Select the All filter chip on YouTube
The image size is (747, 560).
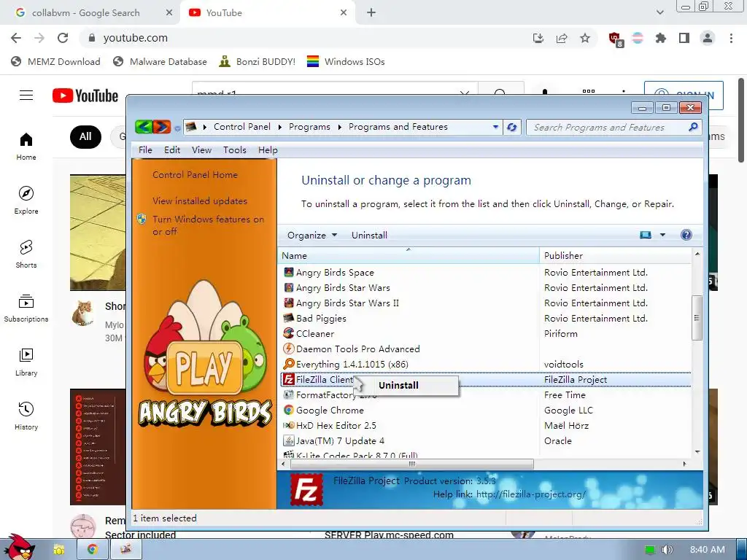(x=85, y=136)
